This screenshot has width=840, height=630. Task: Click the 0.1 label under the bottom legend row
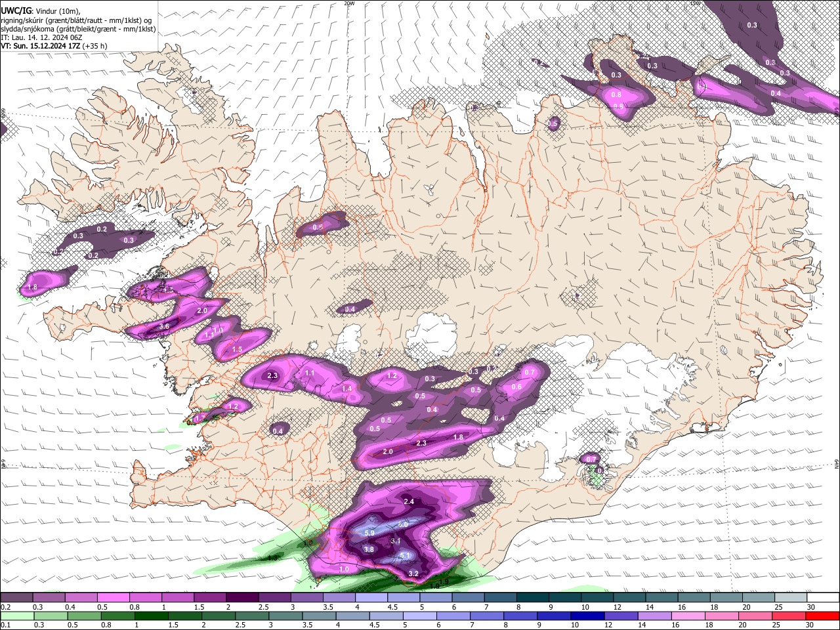click(x=6, y=625)
